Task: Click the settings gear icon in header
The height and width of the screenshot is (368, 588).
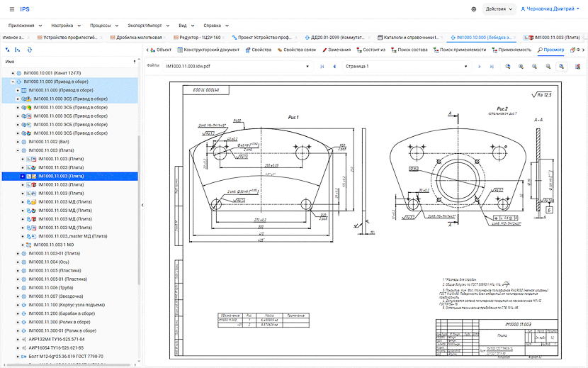Action: click(x=474, y=9)
